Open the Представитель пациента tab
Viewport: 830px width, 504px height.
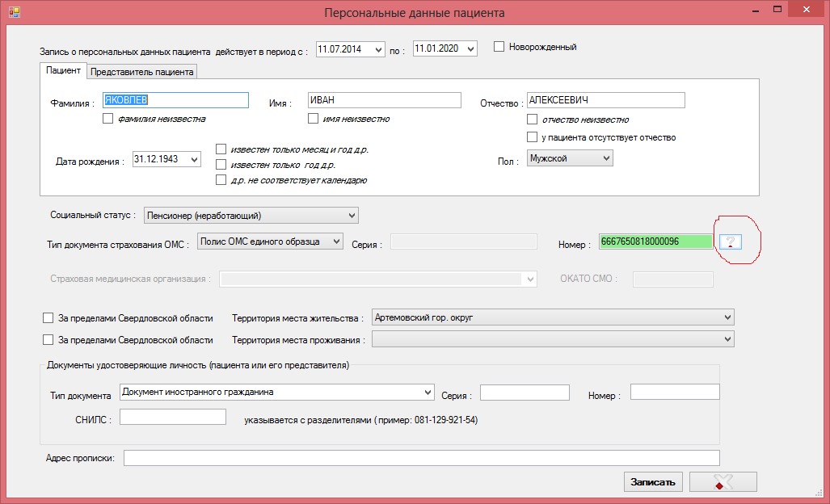(142, 72)
